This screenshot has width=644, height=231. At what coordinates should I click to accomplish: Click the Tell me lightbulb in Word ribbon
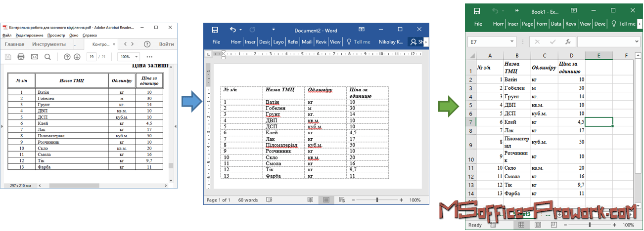pos(349,42)
